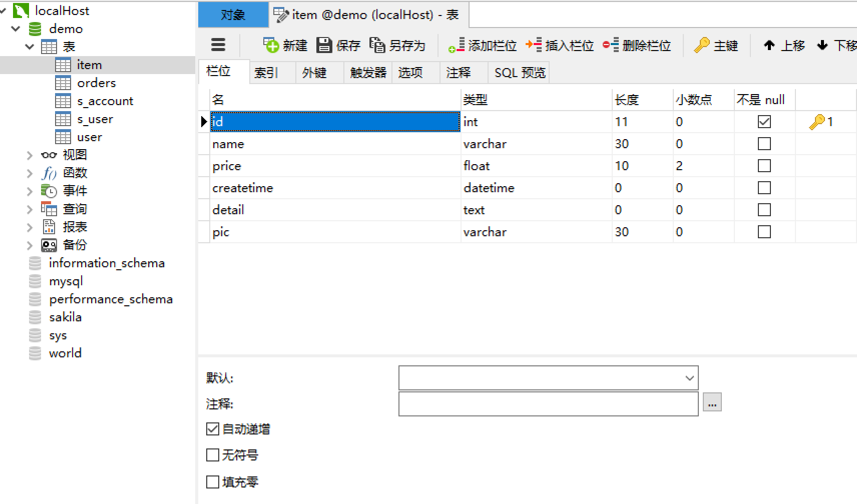
Task: Collapse the localHost connection node
Action: (3, 11)
